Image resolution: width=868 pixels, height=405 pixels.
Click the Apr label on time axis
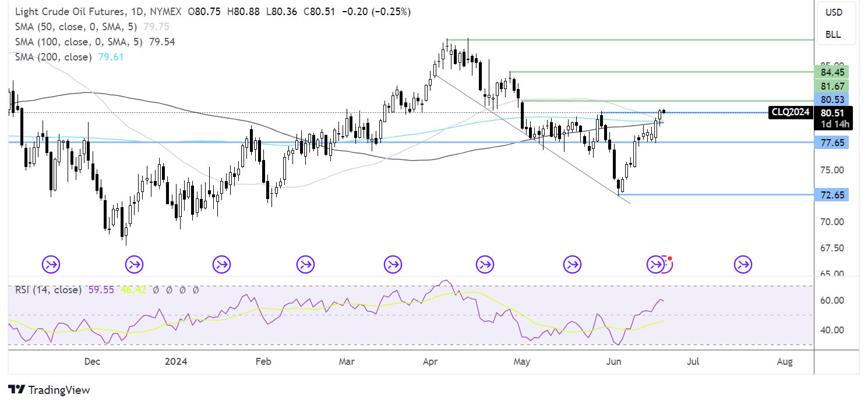(x=431, y=362)
